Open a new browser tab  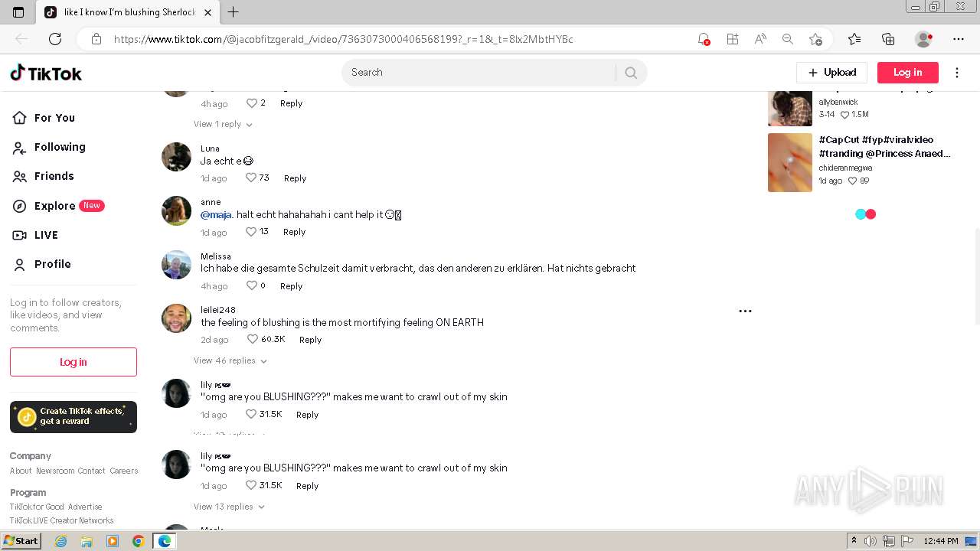pyautogui.click(x=234, y=11)
